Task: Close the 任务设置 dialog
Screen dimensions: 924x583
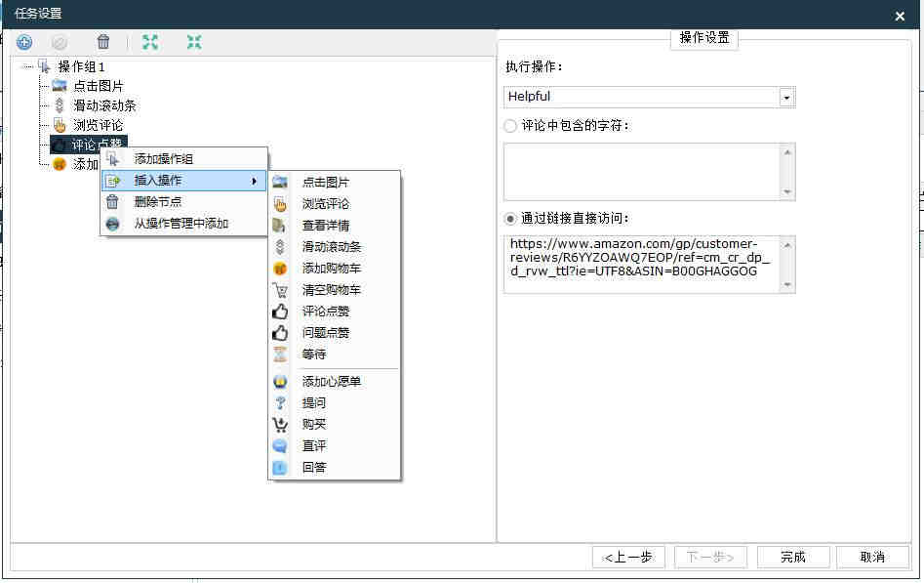Action: pos(900,16)
